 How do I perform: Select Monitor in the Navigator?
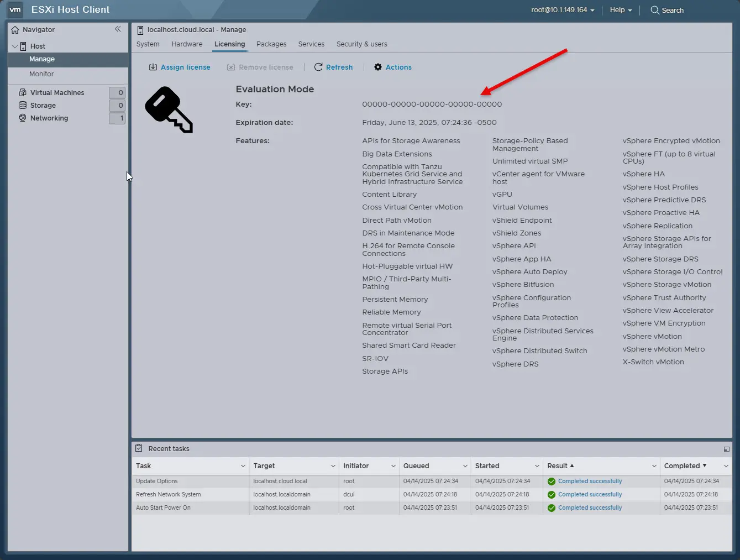point(41,74)
